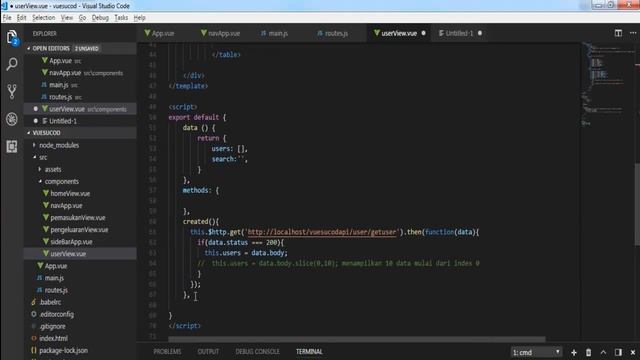Open the View menu
The image size is (640, 360).
[67, 18]
